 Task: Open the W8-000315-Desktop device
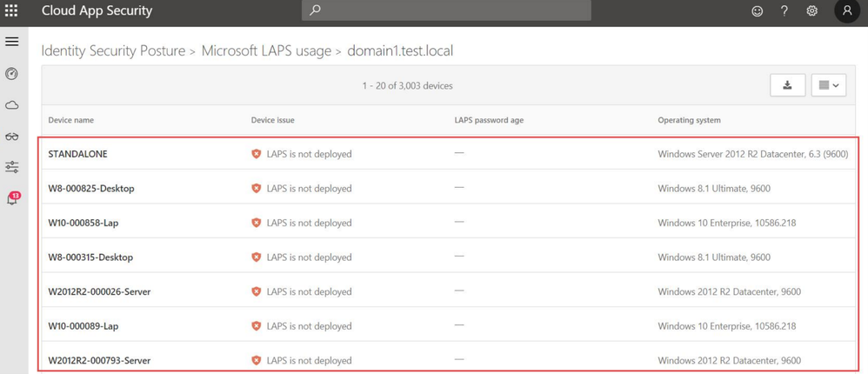90,257
